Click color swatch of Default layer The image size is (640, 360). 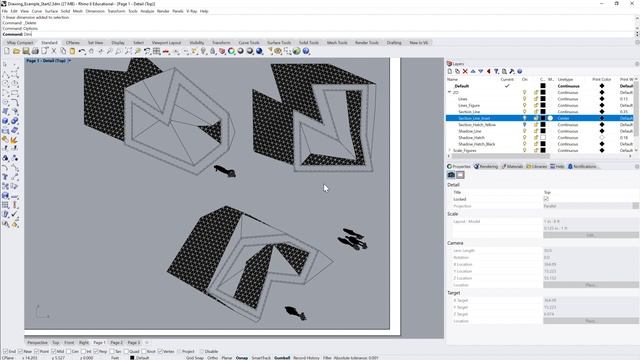[x=543, y=86]
